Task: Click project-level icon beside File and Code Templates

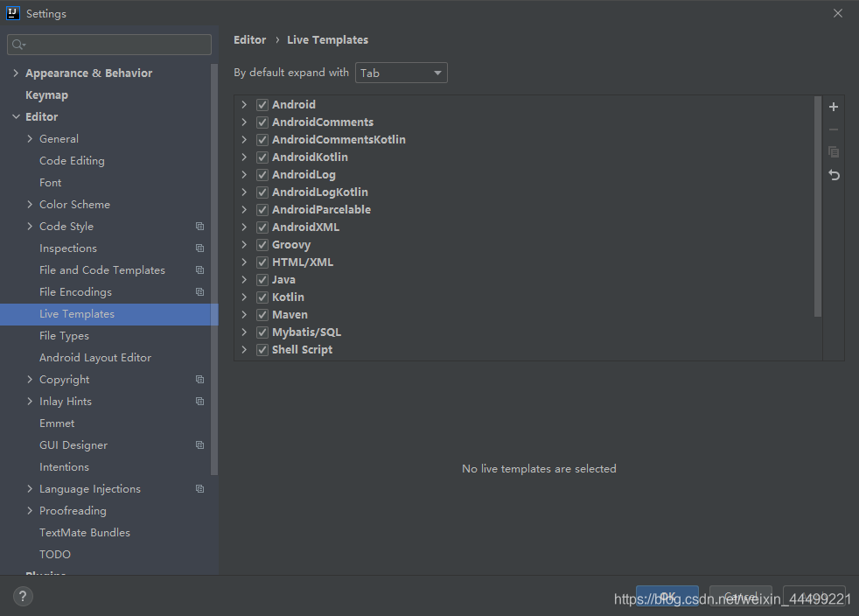Action: click(x=200, y=270)
